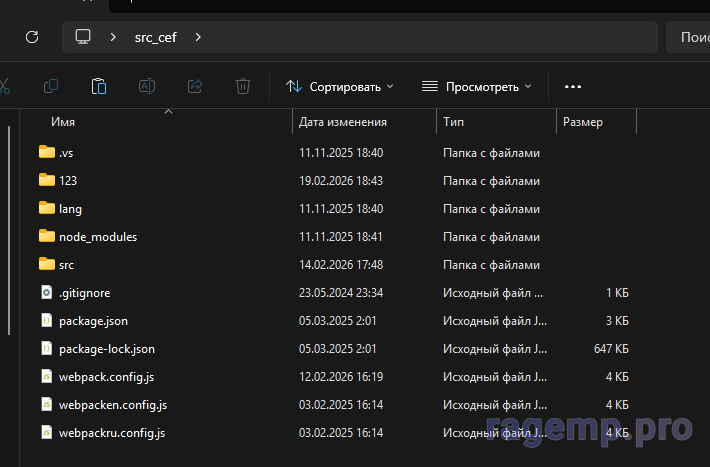Click the Refresh icon in address bar
The image size is (710, 467).
[x=32, y=37]
